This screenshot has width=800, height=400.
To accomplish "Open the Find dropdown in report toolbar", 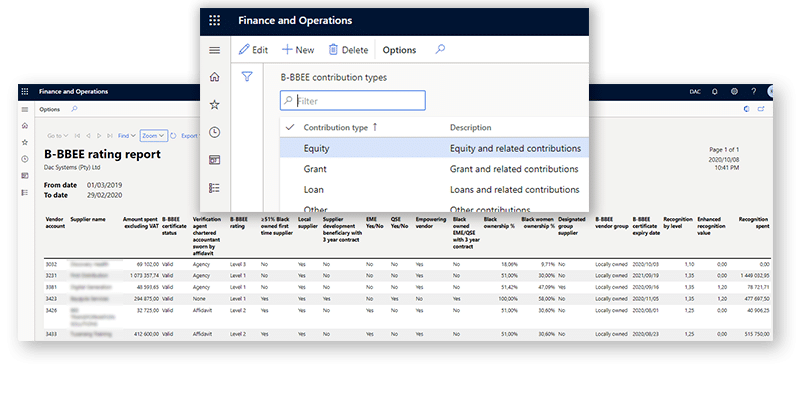I will coord(127,135).
